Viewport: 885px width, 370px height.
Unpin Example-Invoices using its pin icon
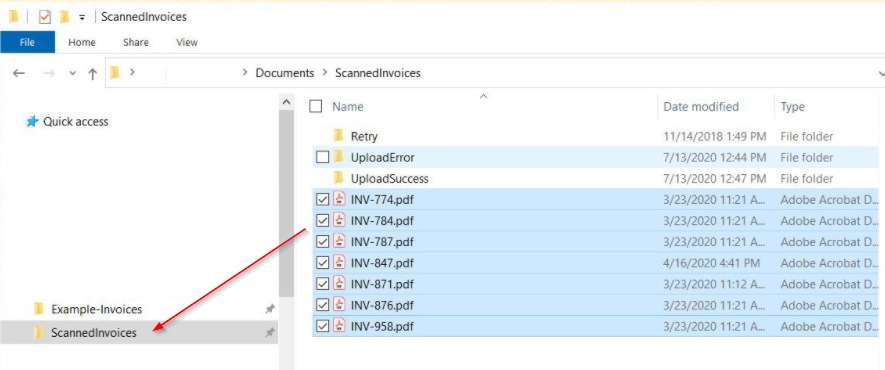point(270,309)
